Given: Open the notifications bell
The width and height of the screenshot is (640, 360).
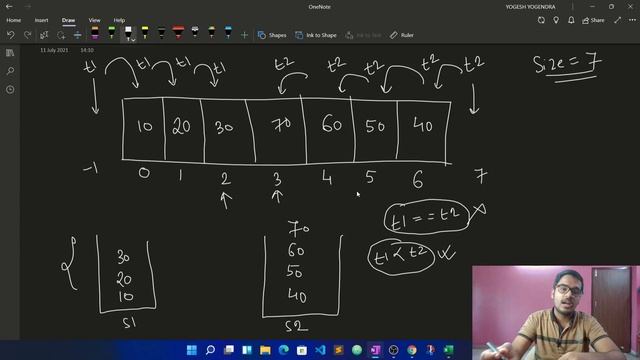Looking at the screenshot, I should point(571,20).
